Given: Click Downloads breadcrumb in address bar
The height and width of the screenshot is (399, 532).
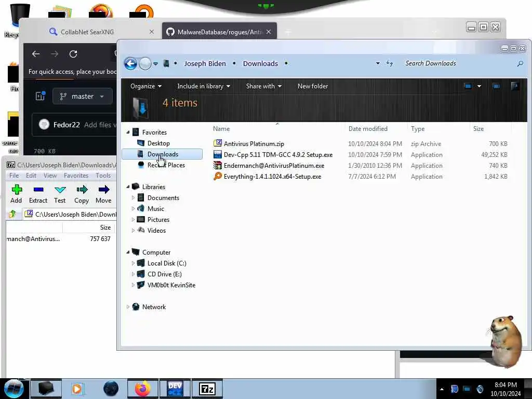Looking at the screenshot, I should click(260, 63).
